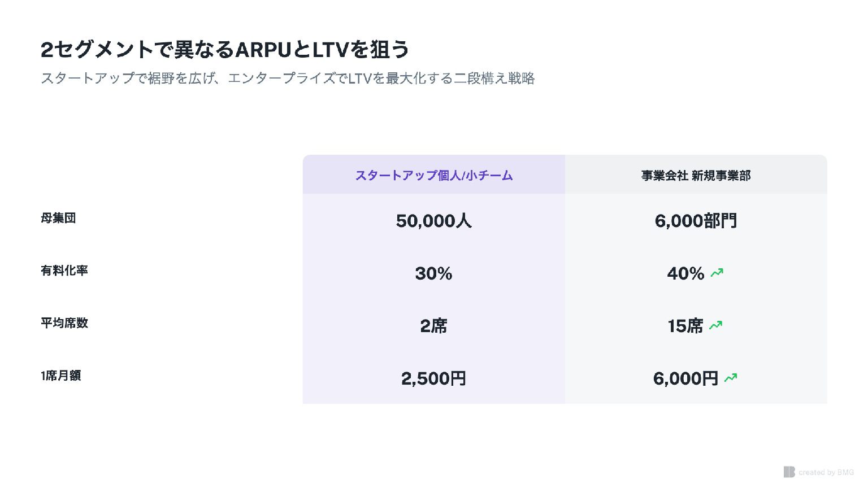868x488 pixels.
Task: Open the "created by BMG" link
Action: tap(826, 472)
